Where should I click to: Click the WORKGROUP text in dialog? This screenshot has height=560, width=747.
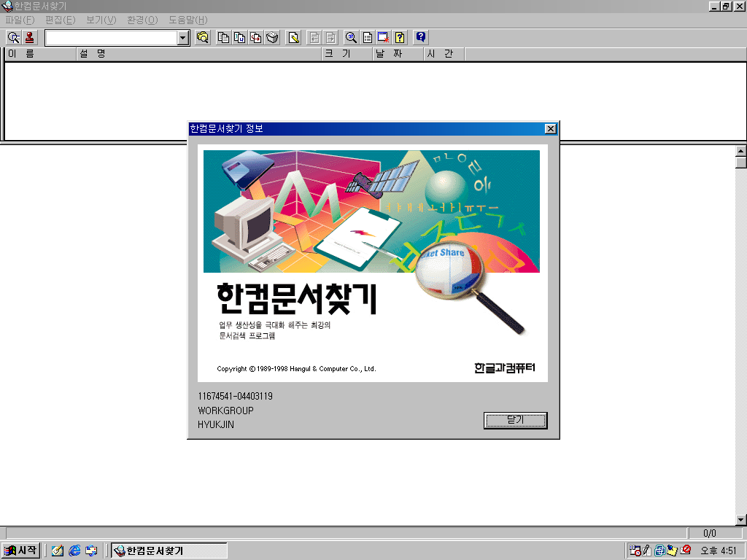226,411
